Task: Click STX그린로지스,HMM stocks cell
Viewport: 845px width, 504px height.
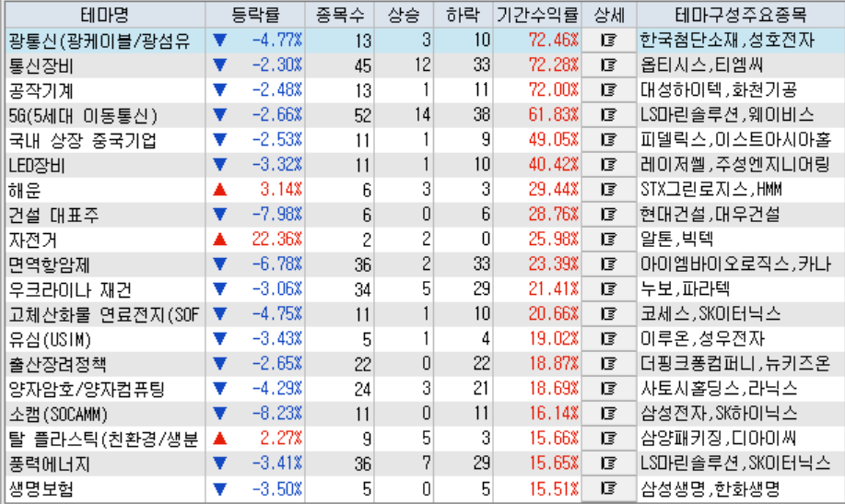Action: pyautogui.click(x=710, y=190)
